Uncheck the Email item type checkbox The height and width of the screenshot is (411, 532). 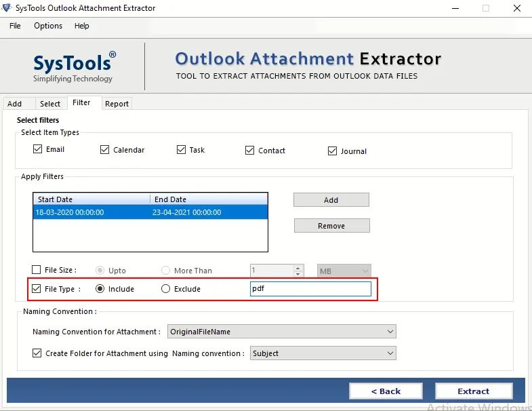pos(37,149)
